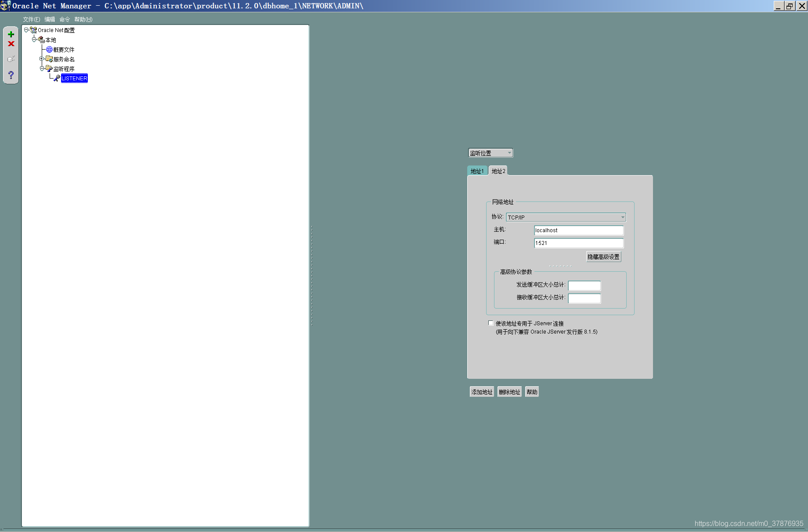Open help with the question mark icon
Screen dimensions: 808x532
tap(11, 75)
